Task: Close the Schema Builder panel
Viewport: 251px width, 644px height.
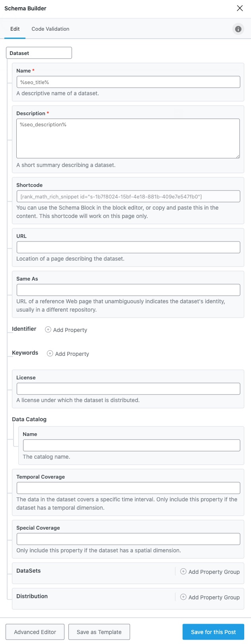Action: pyautogui.click(x=240, y=8)
